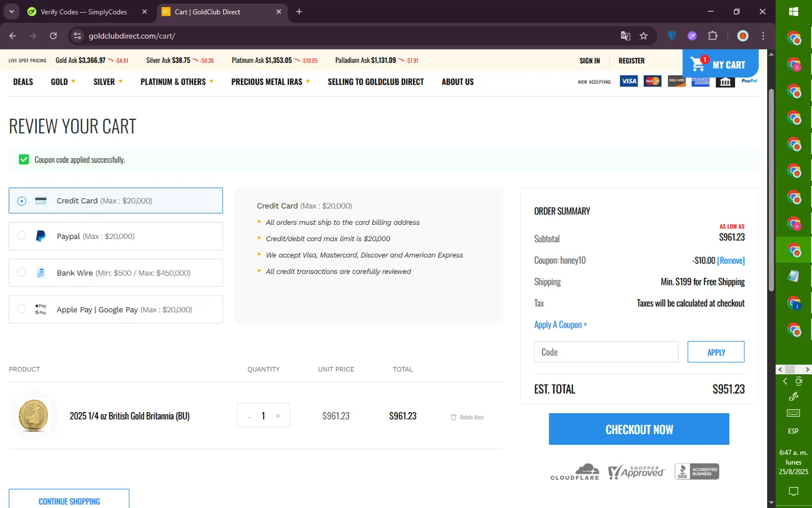Click the PayPal logo in header
This screenshot has height=508, width=812.
point(749,81)
